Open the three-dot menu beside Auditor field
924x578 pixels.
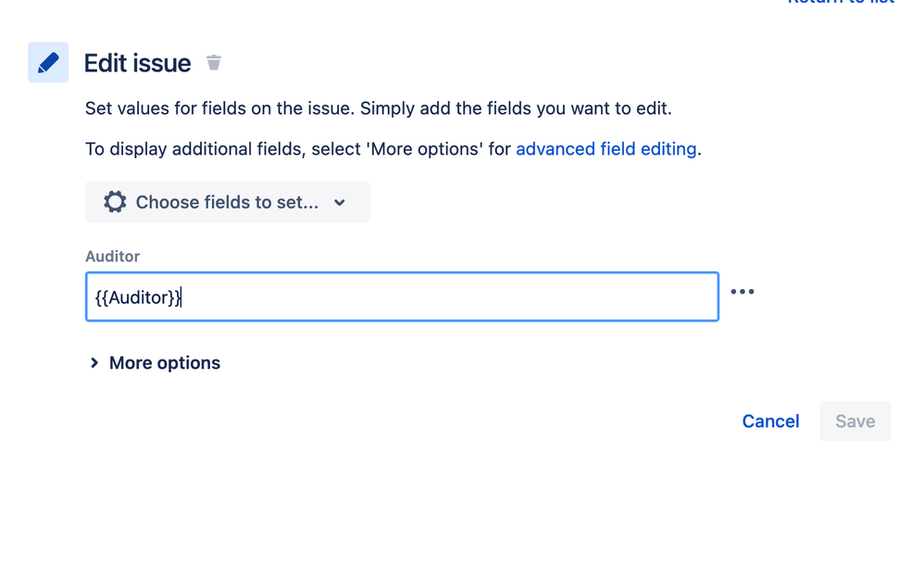(x=742, y=292)
